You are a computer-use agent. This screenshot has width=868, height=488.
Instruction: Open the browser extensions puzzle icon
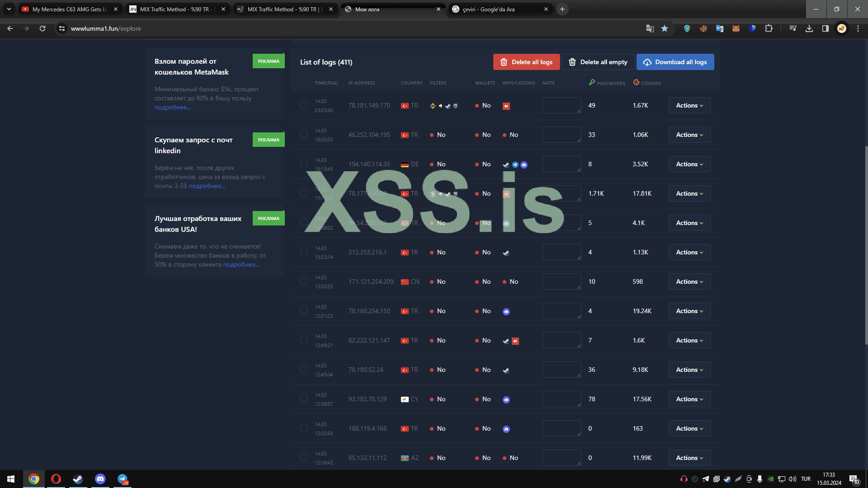click(x=769, y=28)
